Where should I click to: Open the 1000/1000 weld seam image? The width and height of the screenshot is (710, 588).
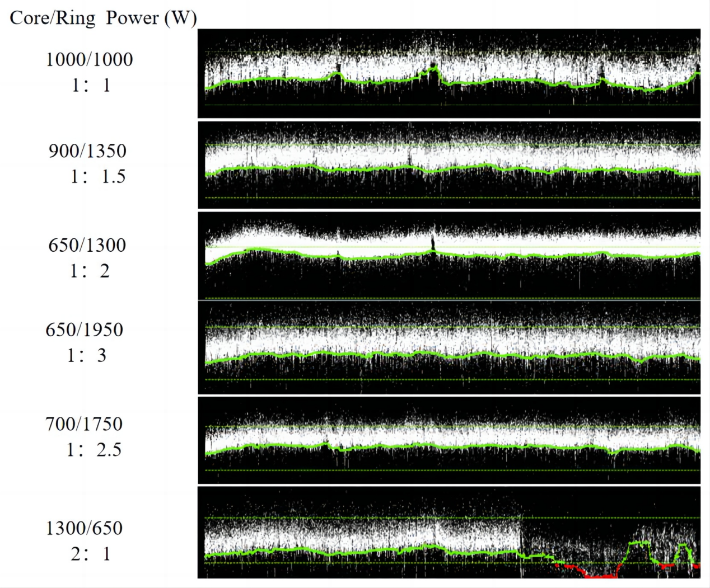click(449, 73)
